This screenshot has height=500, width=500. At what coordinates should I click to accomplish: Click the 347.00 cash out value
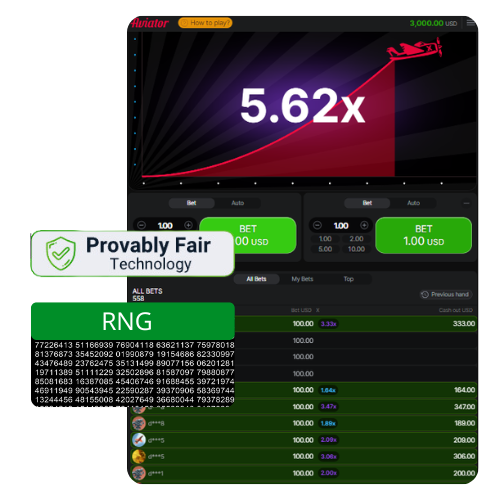coord(464,406)
